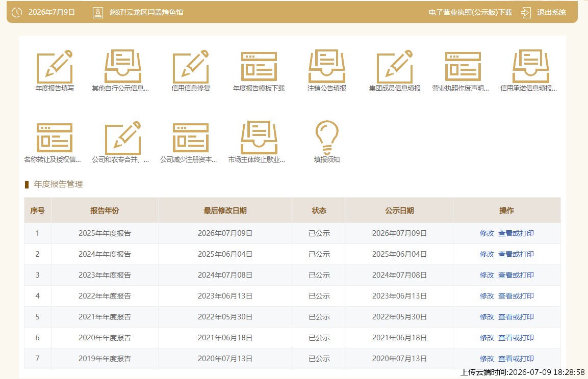588x379 pixels.
Task: Click the 最后修改日期 column header
Action: [225, 210]
